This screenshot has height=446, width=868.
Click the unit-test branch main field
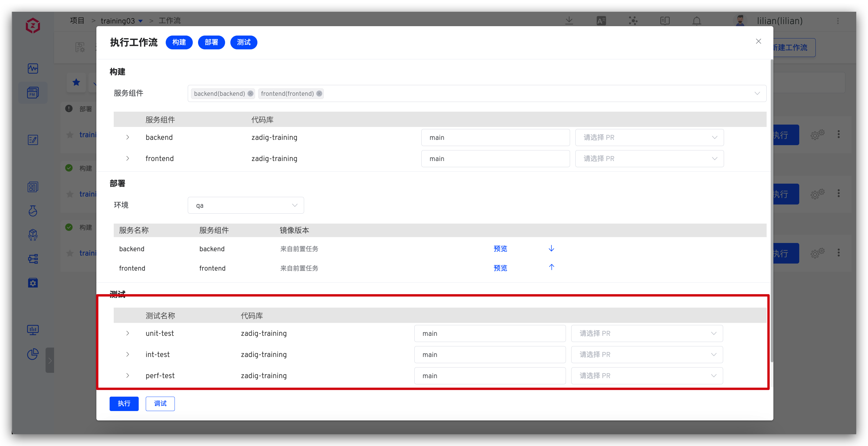pyautogui.click(x=490, y=333)
